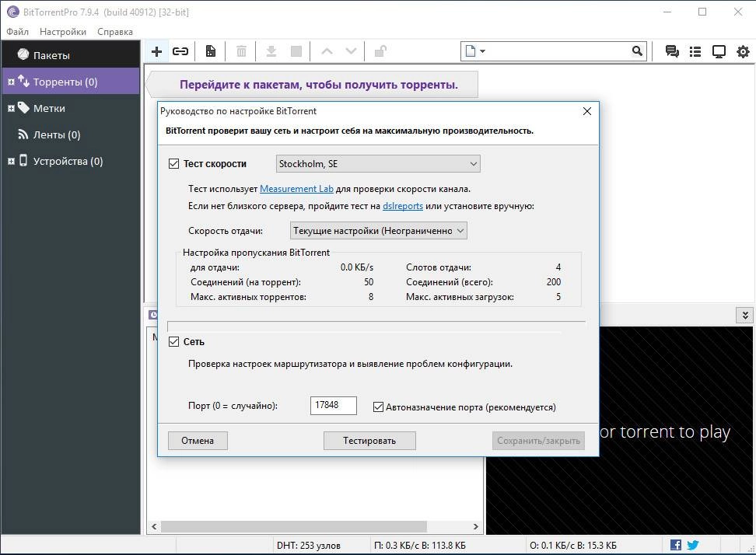Toggle Сеть checkbox

click(x=173, y=341)
